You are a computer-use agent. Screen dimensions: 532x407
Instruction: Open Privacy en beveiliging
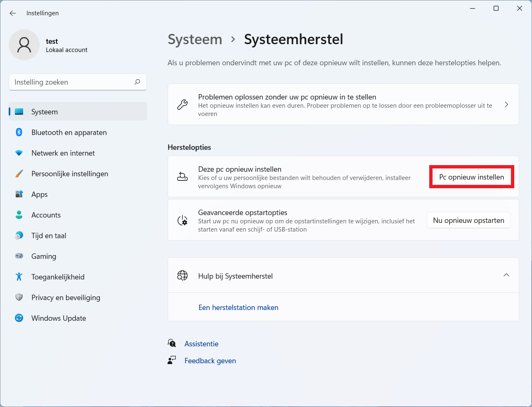pos(78,297)
